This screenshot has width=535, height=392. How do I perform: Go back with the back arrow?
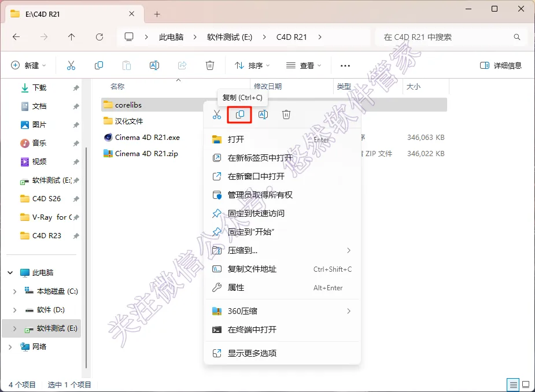(16, 37)
